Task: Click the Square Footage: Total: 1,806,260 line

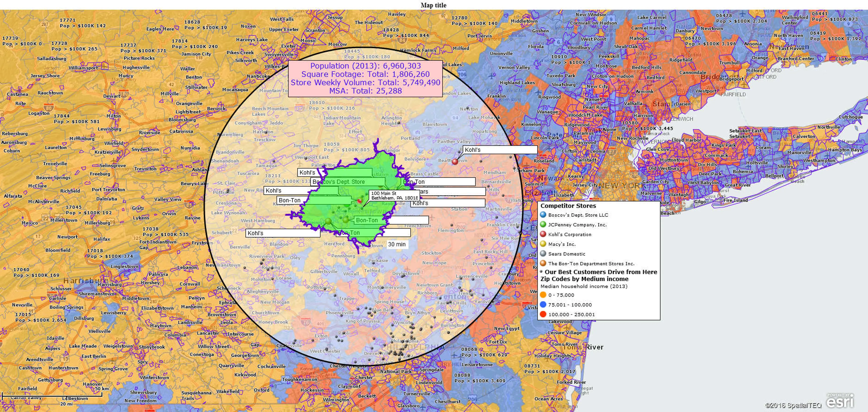Action: (365, 74)
